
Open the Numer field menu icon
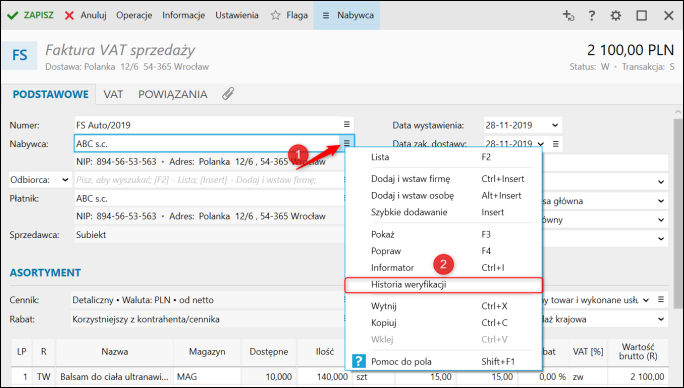(x=346, y=124)
